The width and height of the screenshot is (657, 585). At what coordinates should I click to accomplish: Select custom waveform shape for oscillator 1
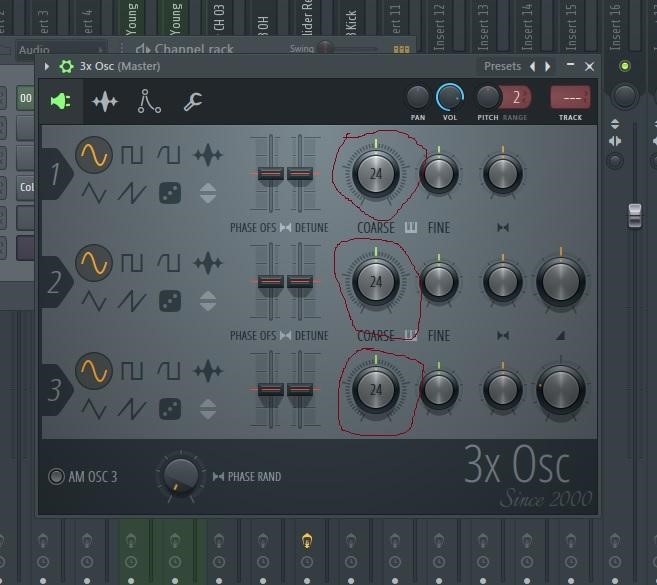point(208,155)
